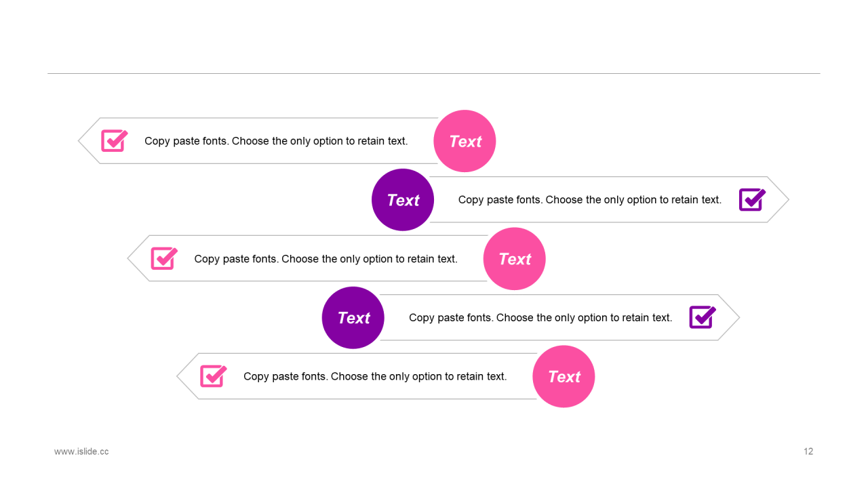This screenshot has height=488, width=868.
Task: Select the purple checkmark icon in fourth row
Action: pyautogui.click(x=703, y=317)
